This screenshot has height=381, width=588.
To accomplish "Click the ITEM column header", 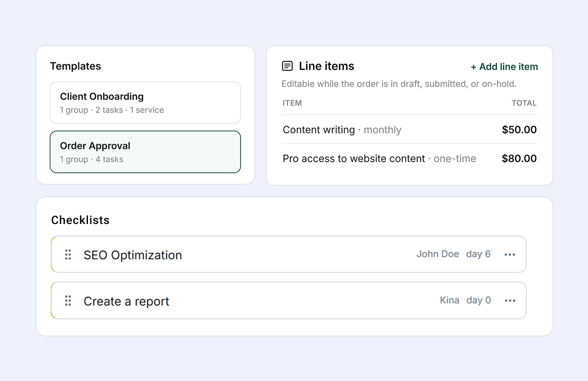I will point(292,103).
